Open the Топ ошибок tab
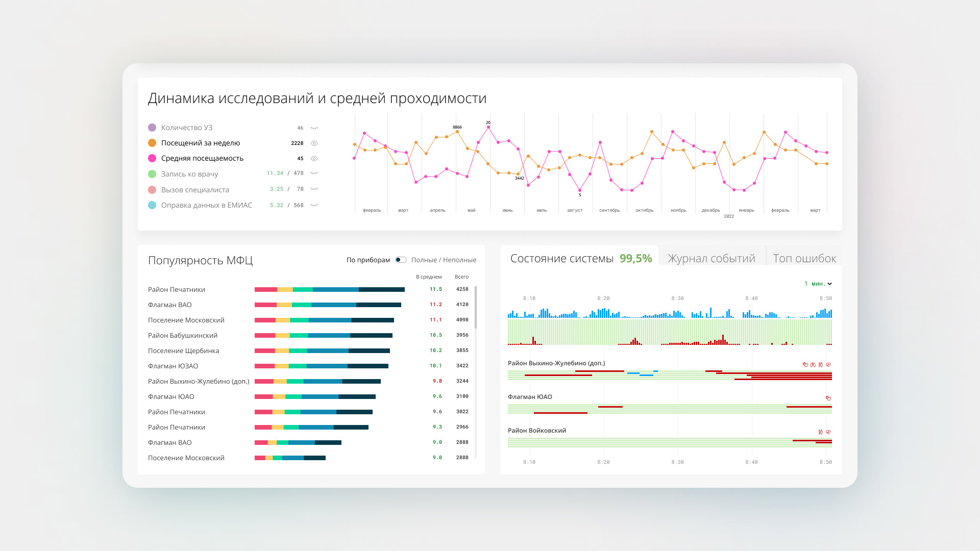Viewport: 980px width, 551px height. click(x=804, y=259)
